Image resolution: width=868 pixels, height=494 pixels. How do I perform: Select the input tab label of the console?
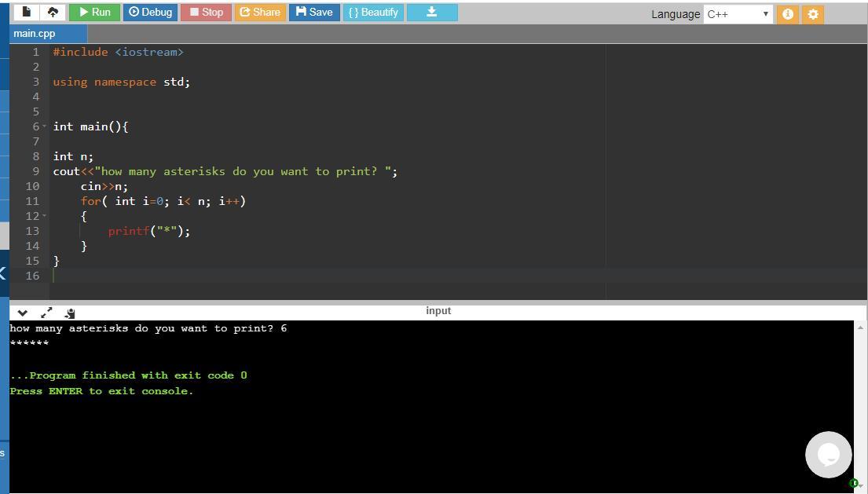click(438, 311)
